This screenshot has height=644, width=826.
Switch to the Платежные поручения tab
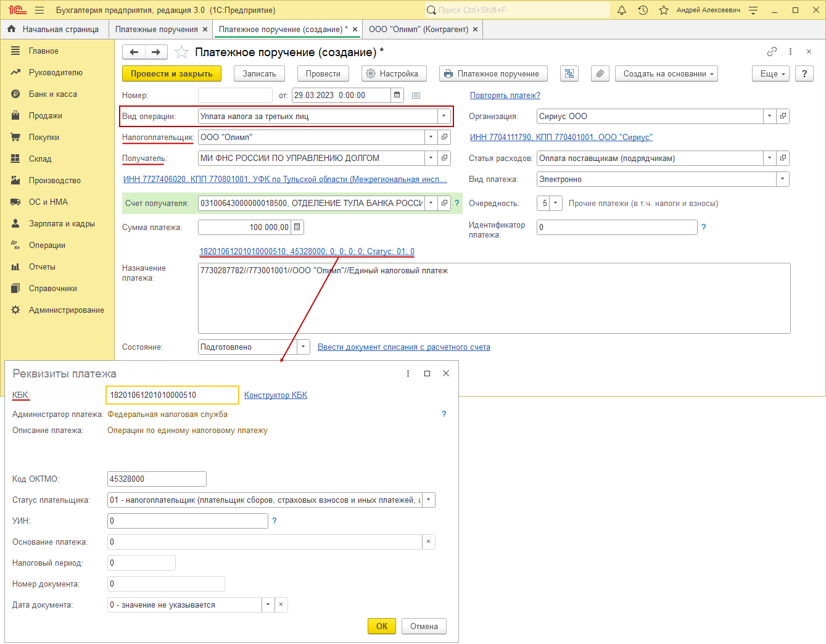156,29
